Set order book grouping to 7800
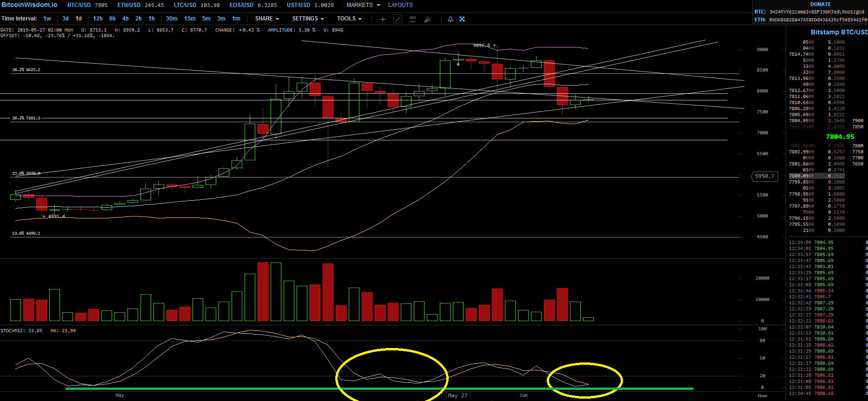The width and height of the screenshot is (868, 401). click(x=858, y=146)
